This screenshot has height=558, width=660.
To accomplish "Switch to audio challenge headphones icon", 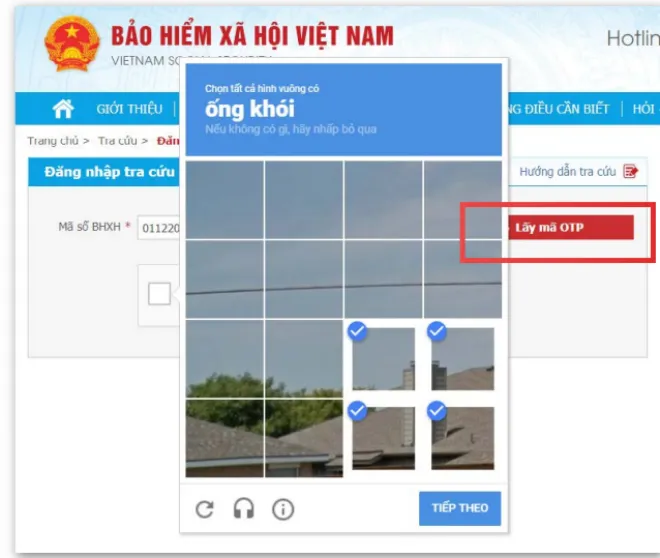I will point(244,508).
